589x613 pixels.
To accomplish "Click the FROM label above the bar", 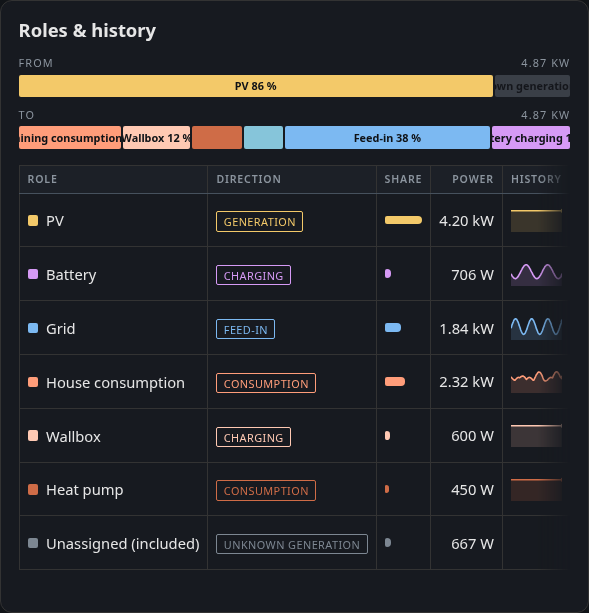I will click(36, 63).
